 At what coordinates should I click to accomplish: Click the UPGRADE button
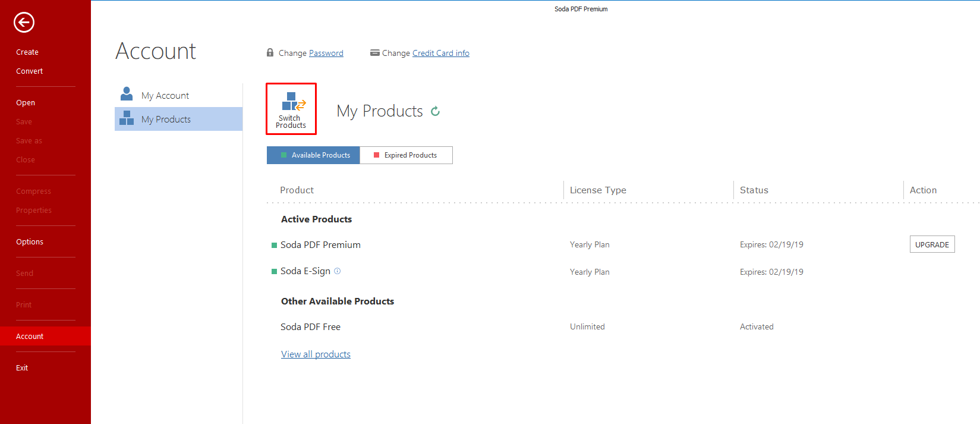932,244
